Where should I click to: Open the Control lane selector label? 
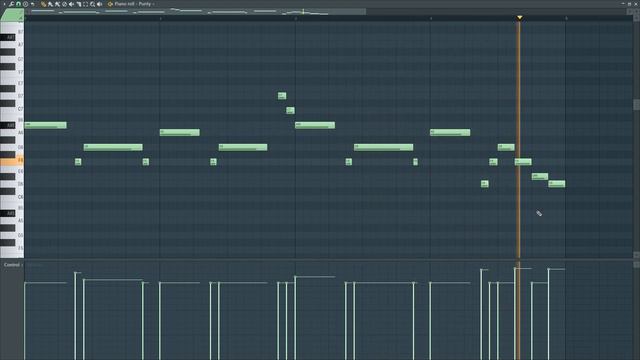coord(11,265)
